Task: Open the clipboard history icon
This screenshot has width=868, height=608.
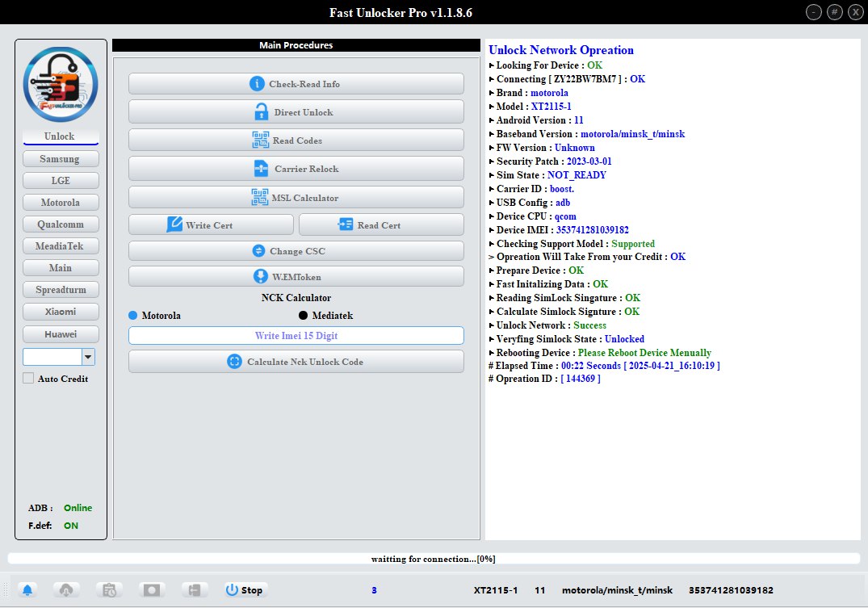Action: coord(109,590)
